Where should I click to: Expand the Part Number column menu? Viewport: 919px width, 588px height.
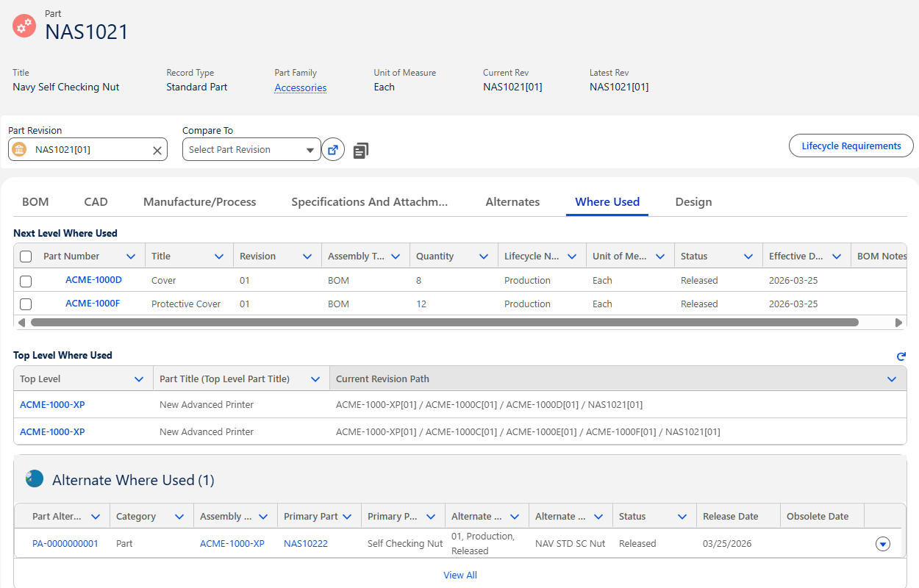tap(131, 257)
